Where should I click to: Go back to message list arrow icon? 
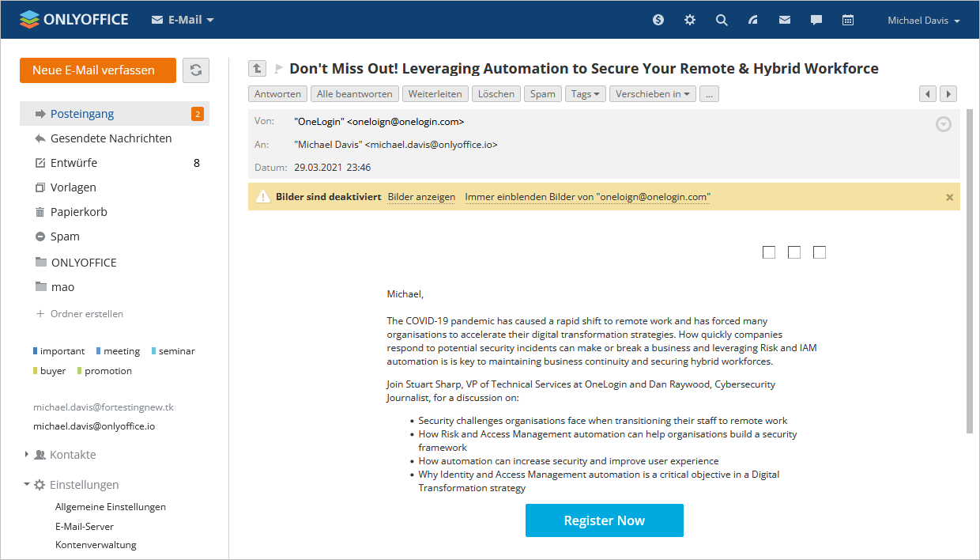point(257,69)
